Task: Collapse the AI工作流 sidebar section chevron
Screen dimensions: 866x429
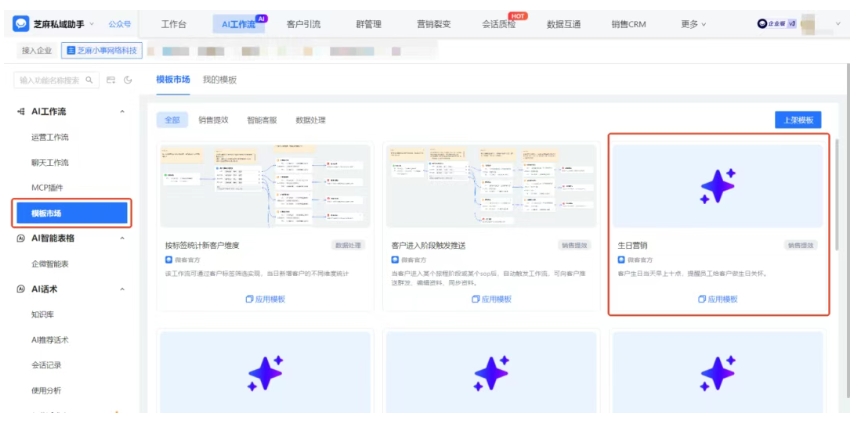Action: 122,111
